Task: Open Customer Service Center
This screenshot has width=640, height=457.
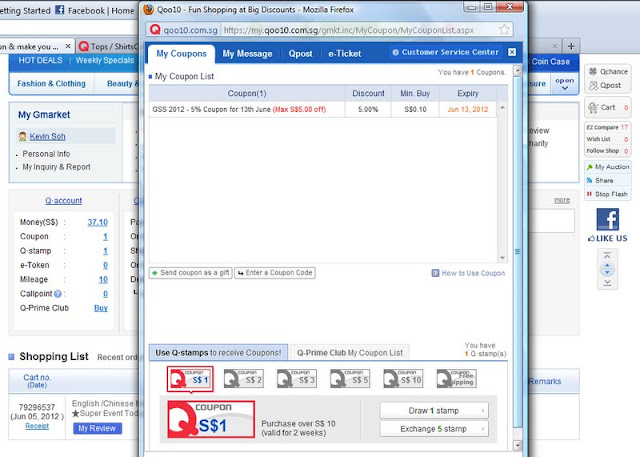Action: 446,52
